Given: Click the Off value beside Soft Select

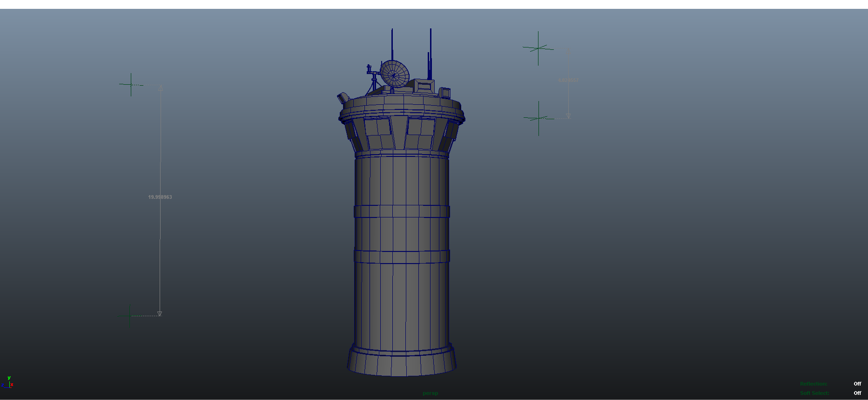Looking at the screenshot, I should [x=857, y=393].
